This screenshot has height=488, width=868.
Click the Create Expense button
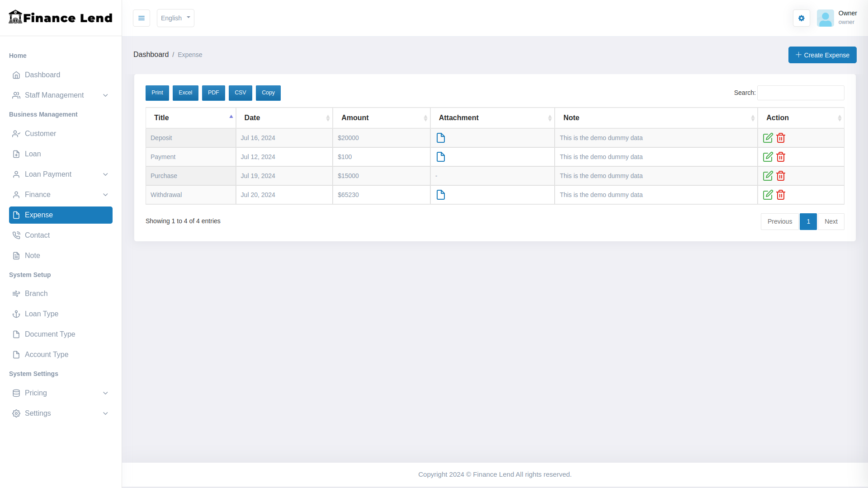pos(822,55)
